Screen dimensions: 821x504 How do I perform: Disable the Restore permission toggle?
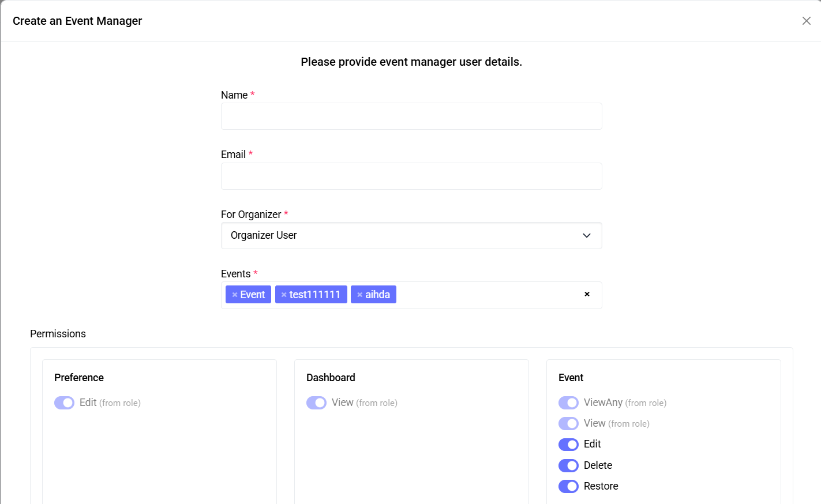pyautogui.click(x=568, y=486)
